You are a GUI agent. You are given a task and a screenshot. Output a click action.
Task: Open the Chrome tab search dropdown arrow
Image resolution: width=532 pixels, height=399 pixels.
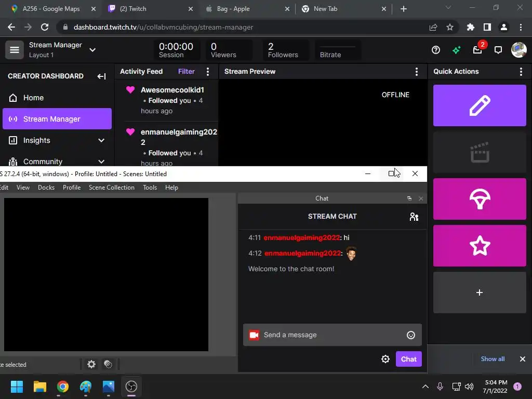[448, 7]
